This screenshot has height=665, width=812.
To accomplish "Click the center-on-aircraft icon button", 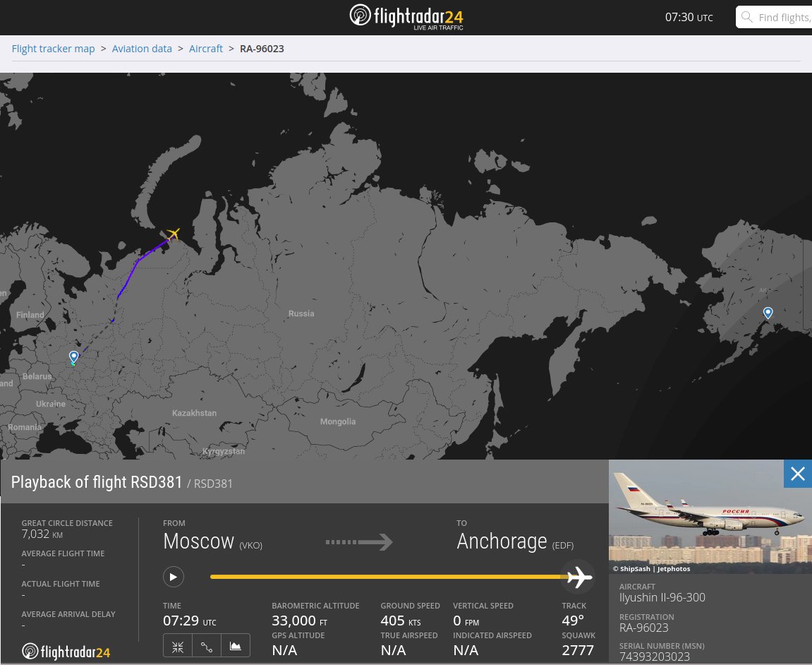I will 178,647.
